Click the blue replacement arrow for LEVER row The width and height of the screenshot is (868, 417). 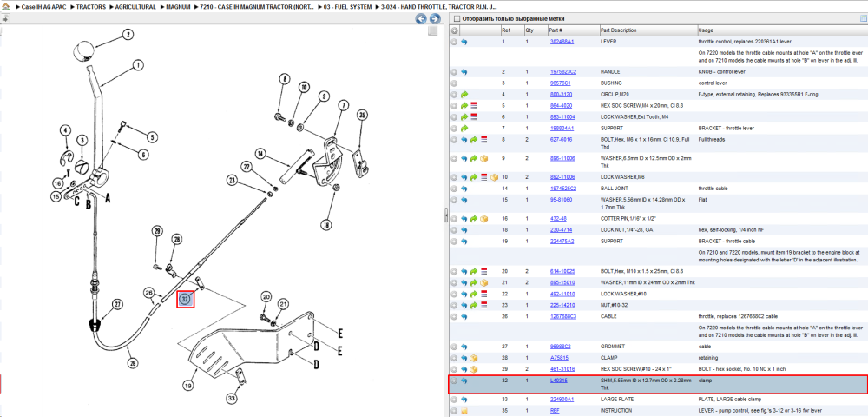point(464,42)
